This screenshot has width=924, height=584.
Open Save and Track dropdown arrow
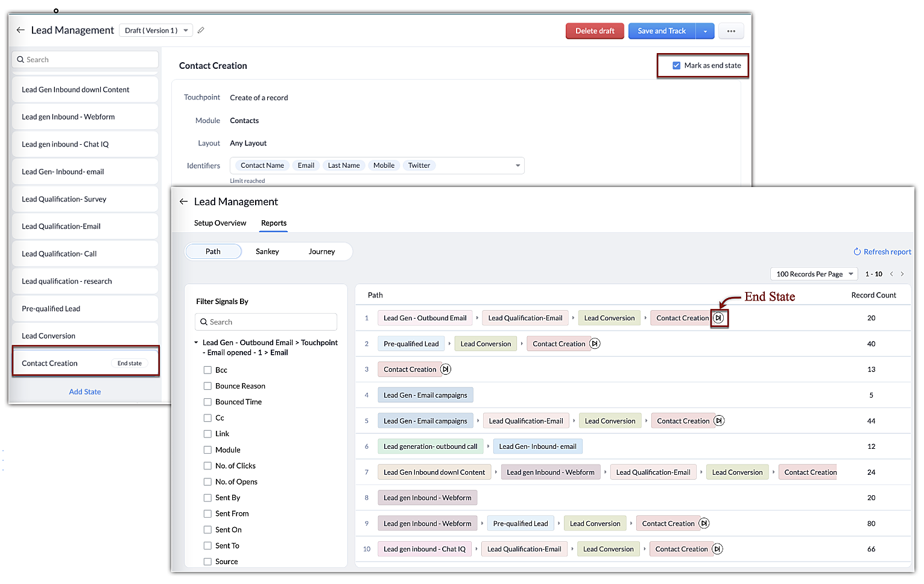[705, 31]
